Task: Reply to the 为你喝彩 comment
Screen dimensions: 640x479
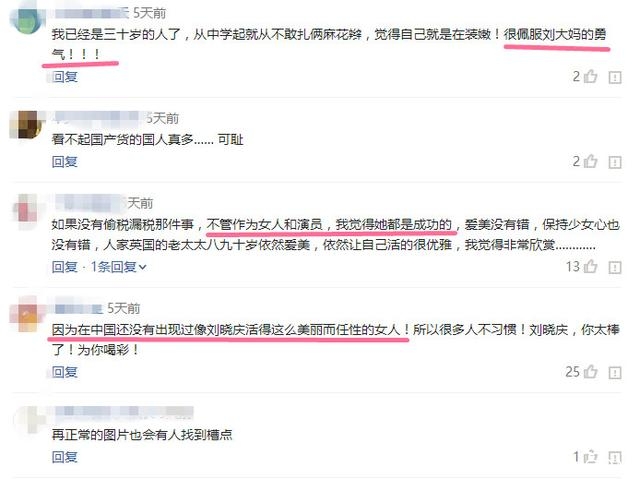Action: tap(64, 372)
